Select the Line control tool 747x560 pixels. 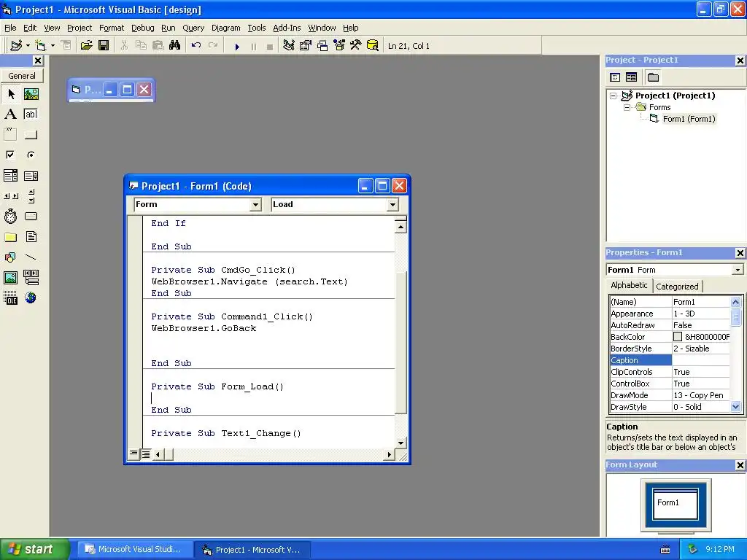[x=31, y=257]
